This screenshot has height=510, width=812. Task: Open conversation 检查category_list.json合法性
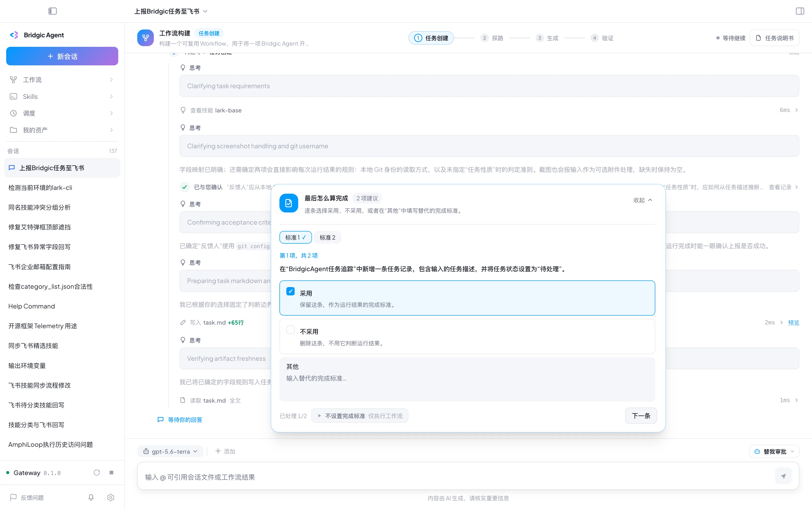62,286
